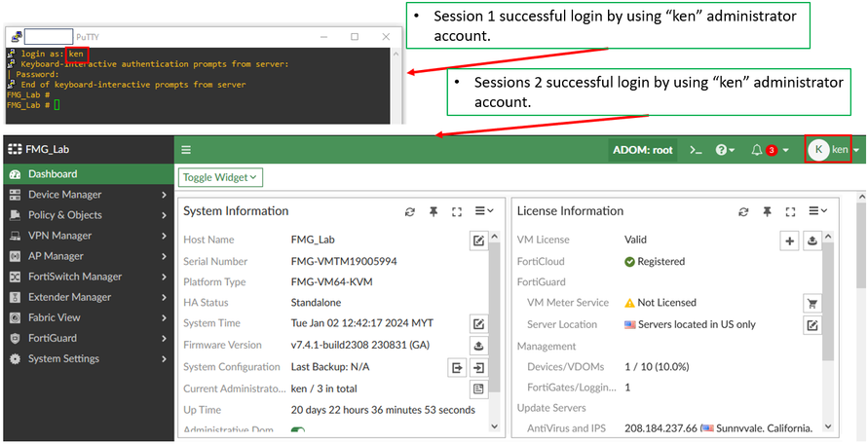Screen dimensions: 868x444
Task: Toggle the Administrative Domain switch
Action: [298, 430]
